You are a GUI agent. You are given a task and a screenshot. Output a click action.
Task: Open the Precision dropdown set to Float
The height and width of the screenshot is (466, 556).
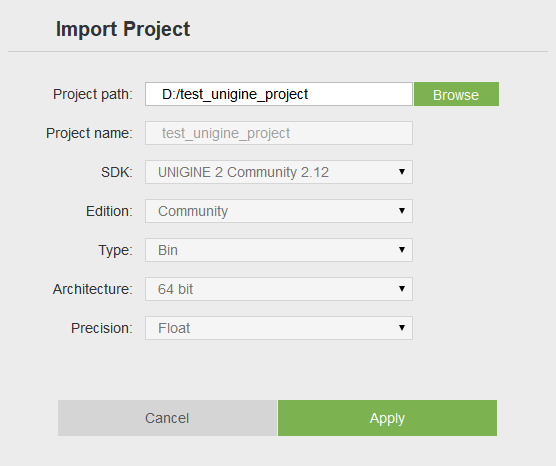click(279, 328)
